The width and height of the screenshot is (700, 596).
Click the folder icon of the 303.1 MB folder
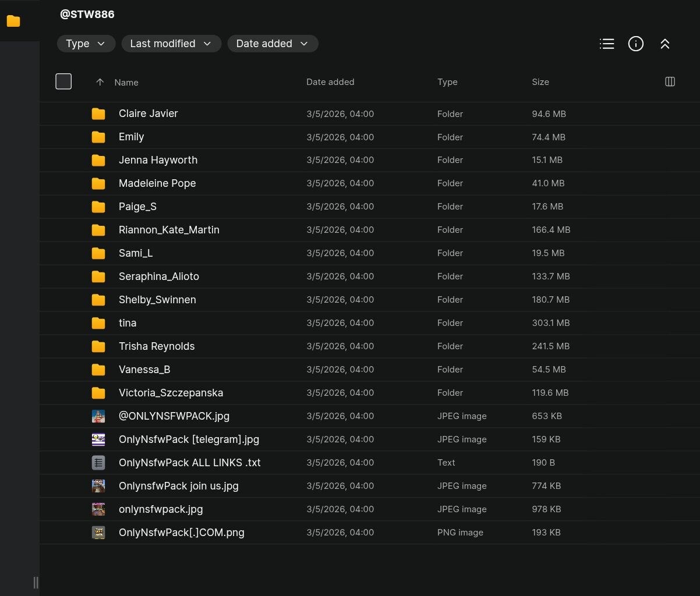(x=98, y=323)
